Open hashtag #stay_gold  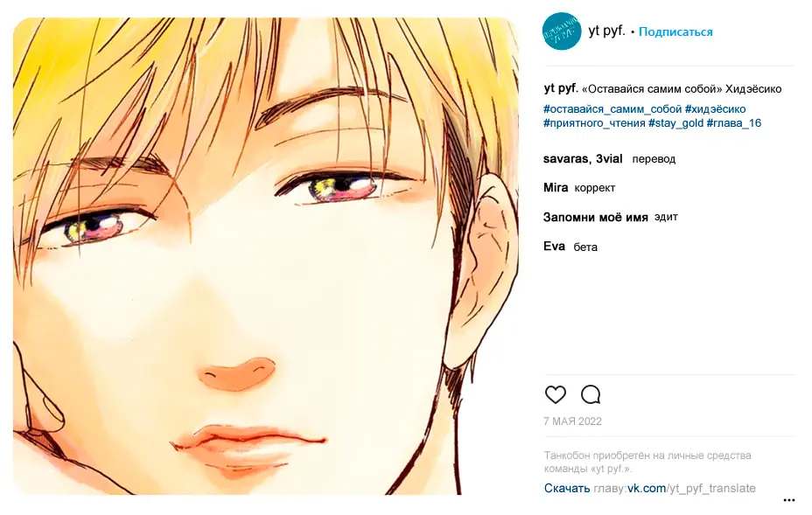pyautogui.click(x=675, y=123)
